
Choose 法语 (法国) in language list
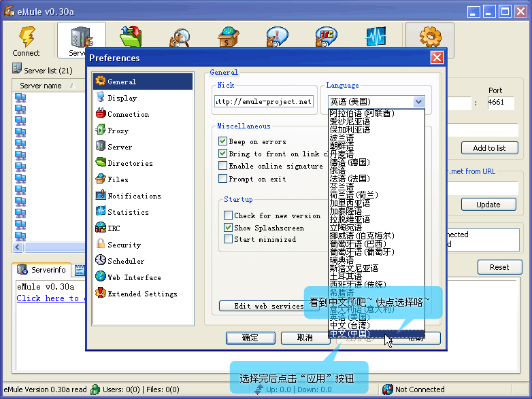tap(377, 178)
